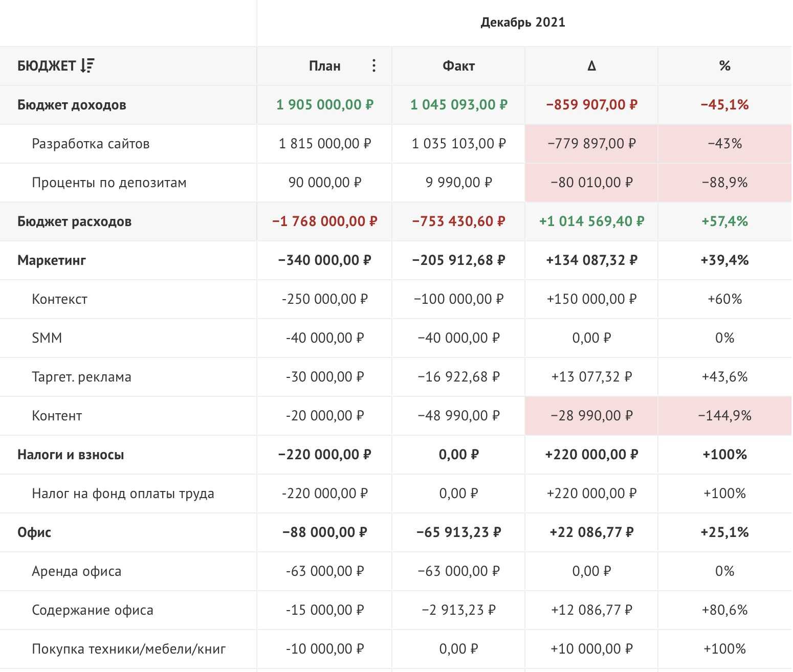Collapse the Бюджет расходов section
This screenshot has width=793, height=672.
point(74,221)
